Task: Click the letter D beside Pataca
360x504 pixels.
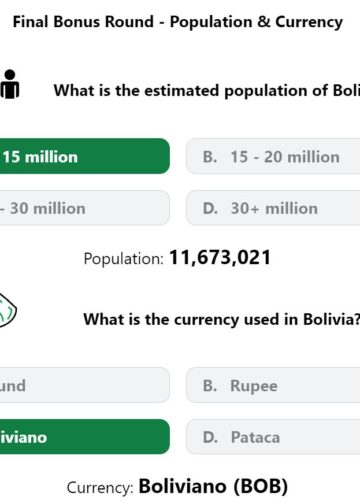Action: point(210,437)
